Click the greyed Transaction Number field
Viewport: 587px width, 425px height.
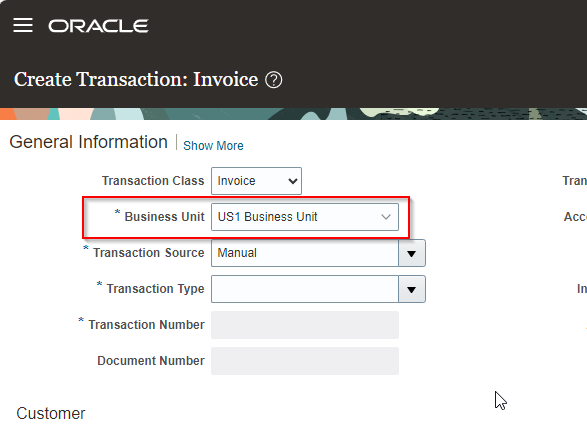(305, 325)
